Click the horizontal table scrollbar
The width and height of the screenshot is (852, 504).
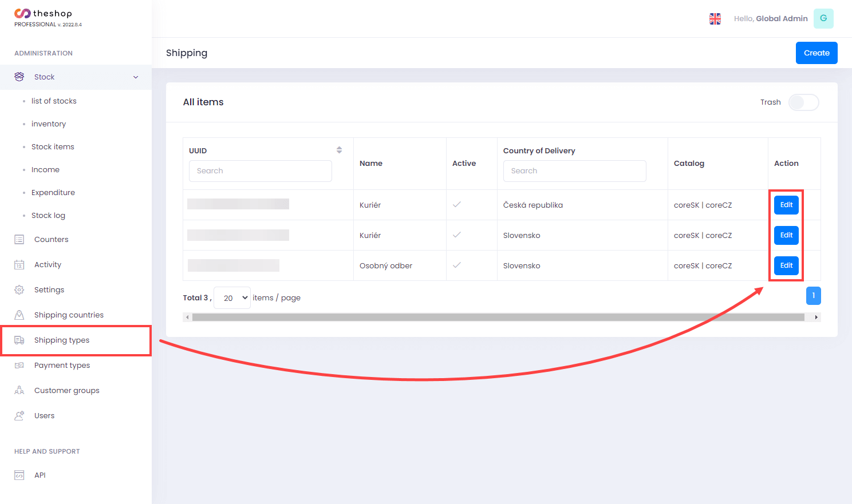498,317
